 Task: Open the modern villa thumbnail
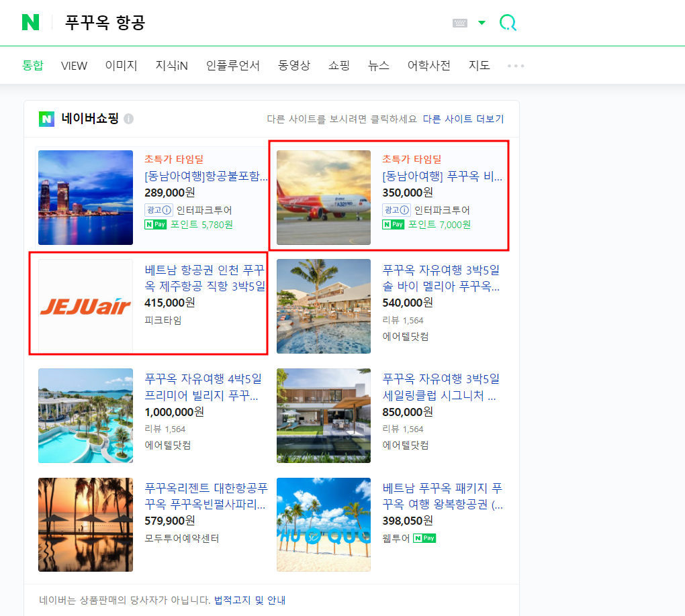click(324, 415)
